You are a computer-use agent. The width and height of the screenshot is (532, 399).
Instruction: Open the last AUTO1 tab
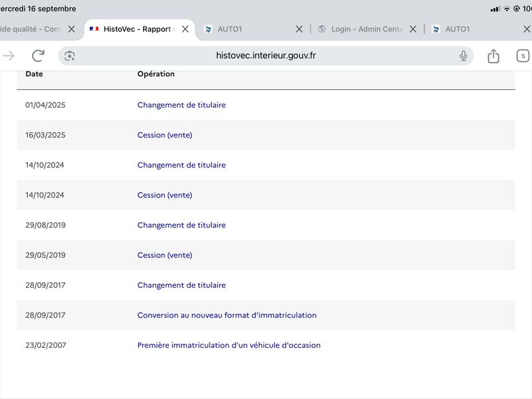point(475,29)
